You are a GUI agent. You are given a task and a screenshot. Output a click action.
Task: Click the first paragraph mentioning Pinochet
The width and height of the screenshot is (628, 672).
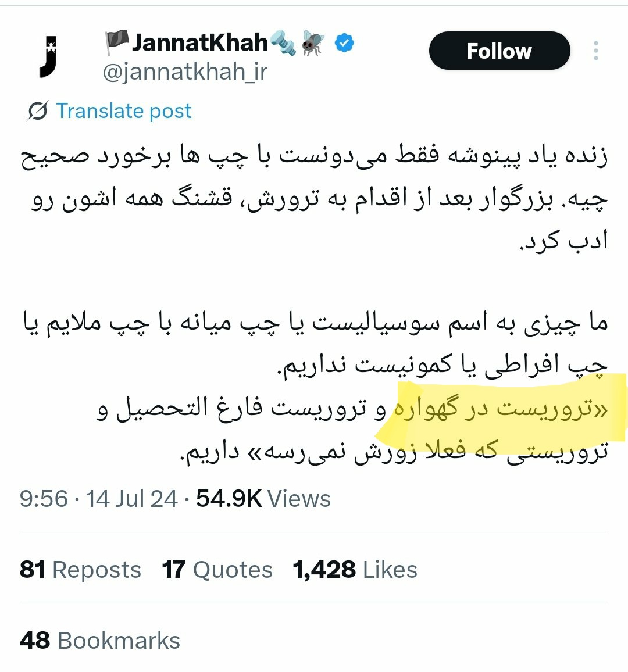314,198
